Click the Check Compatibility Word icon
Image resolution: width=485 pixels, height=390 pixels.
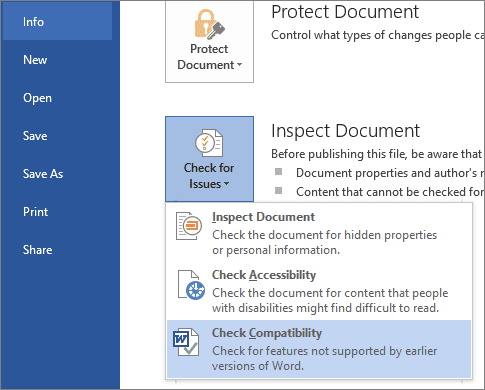coord(186,342)
